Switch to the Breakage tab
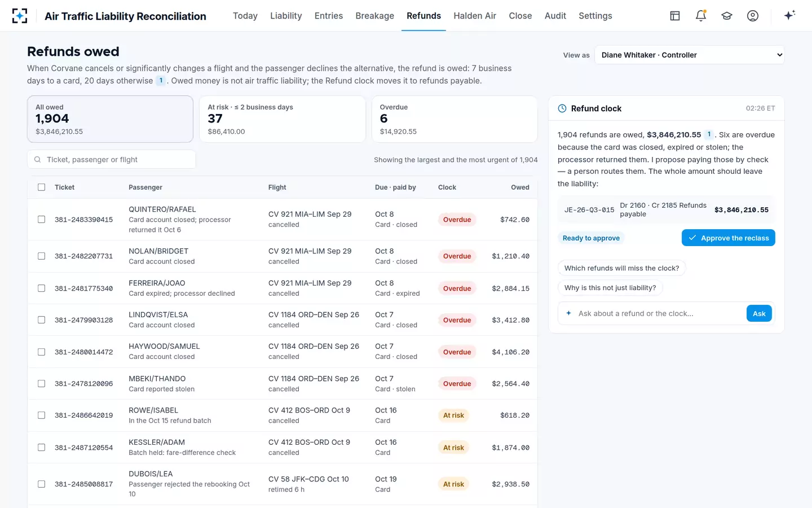 375,16
